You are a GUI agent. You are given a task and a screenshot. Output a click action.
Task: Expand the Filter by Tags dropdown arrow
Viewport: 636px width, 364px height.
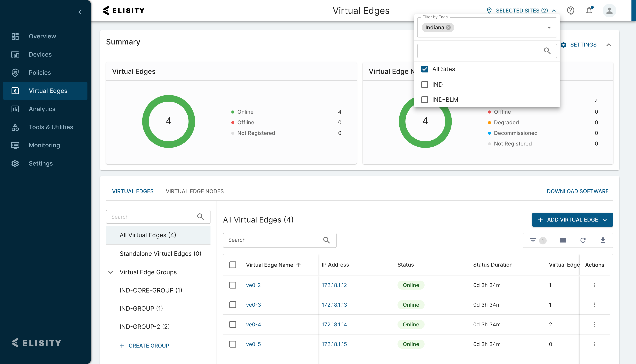549,27
